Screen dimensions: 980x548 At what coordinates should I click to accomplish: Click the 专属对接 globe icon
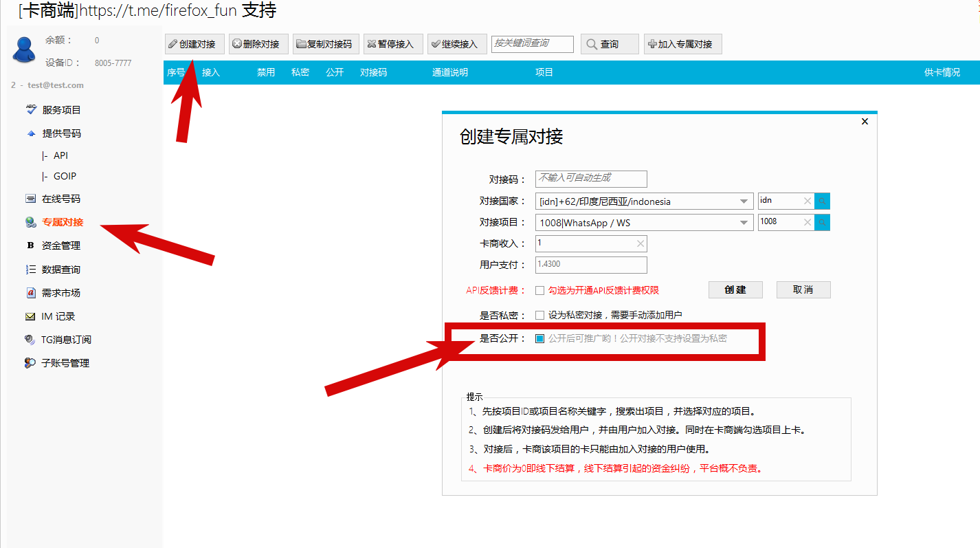pos(30,222)
